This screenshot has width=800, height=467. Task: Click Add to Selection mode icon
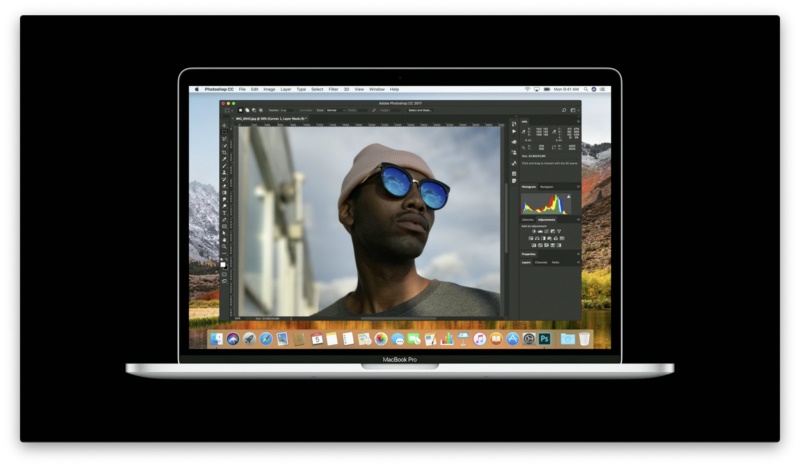247,110
